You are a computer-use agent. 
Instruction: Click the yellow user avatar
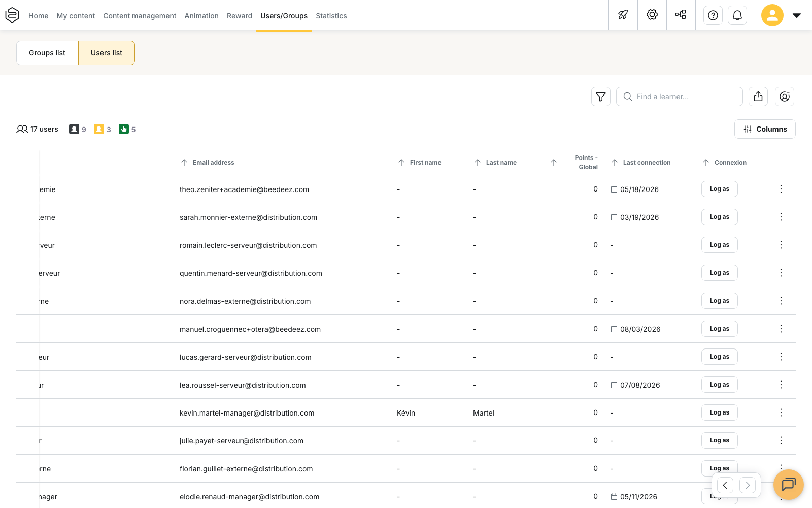click(x=772, y=15)
